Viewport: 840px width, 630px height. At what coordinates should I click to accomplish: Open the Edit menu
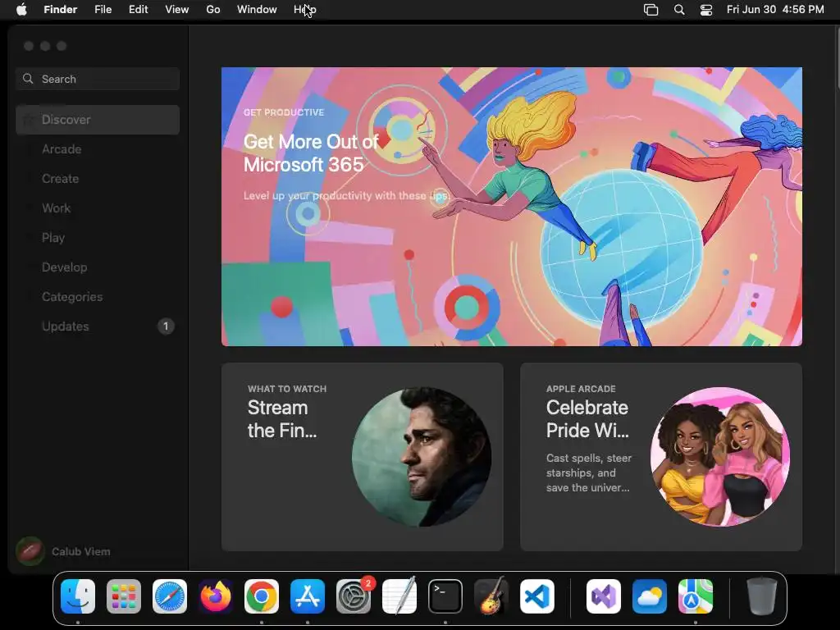pos(138,10)
